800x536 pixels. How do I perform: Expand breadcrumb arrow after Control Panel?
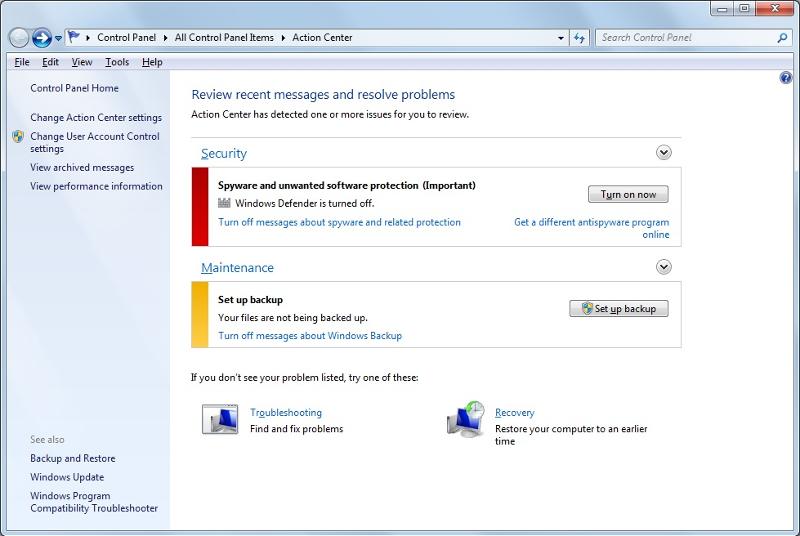pyautogui.click(x=165, y=38)
